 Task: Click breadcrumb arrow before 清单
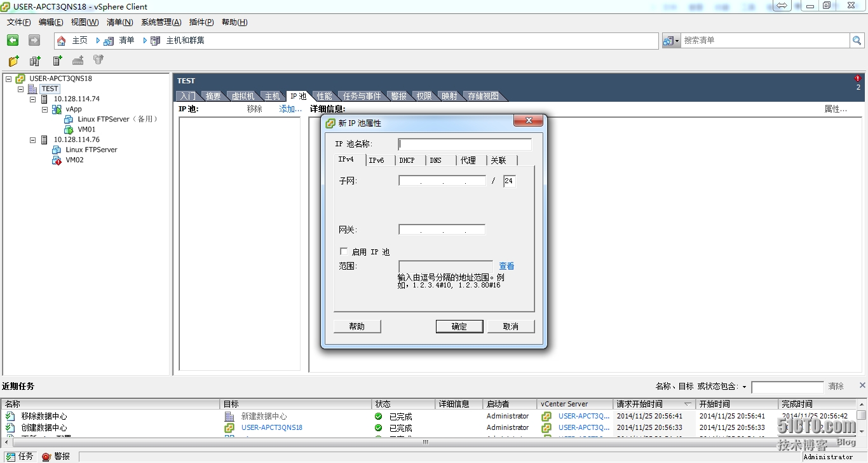pos(98,41)
